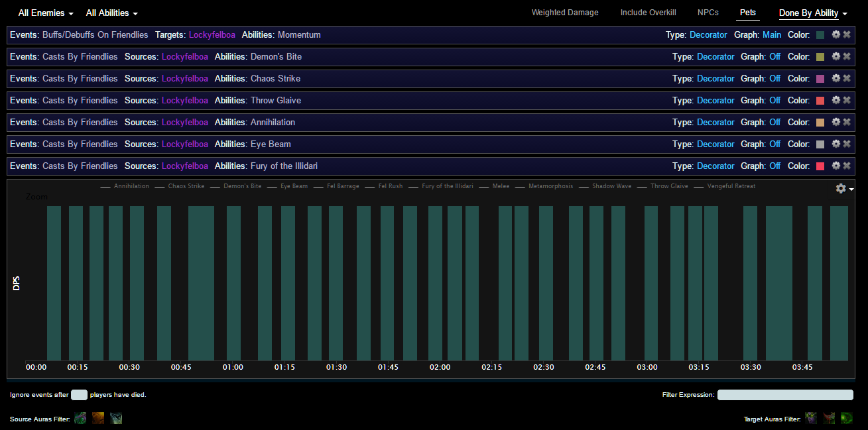Select the purple figure Target Auras Filter icon
Viewport: 868px width, 430px height.
pyautogui.click(x=811, y=418)
